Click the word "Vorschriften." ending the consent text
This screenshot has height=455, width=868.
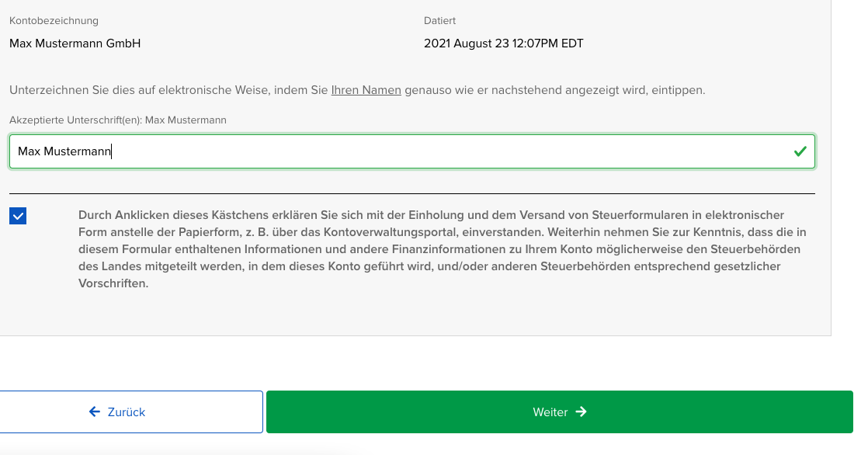click(x=113, y=283)
